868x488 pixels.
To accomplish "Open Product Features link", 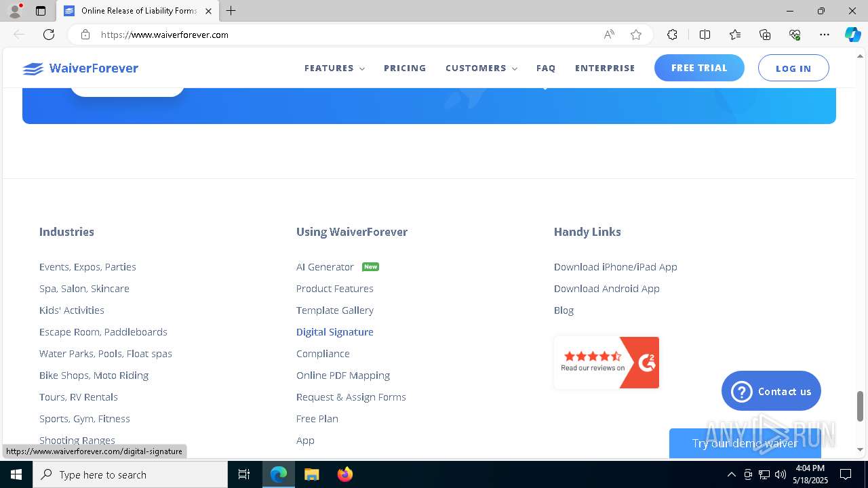I will pyautogui.click(x=335, y=289).
